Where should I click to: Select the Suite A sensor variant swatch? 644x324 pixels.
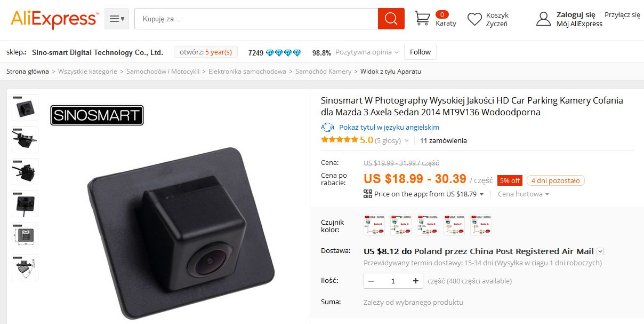(x=481, y=225)
